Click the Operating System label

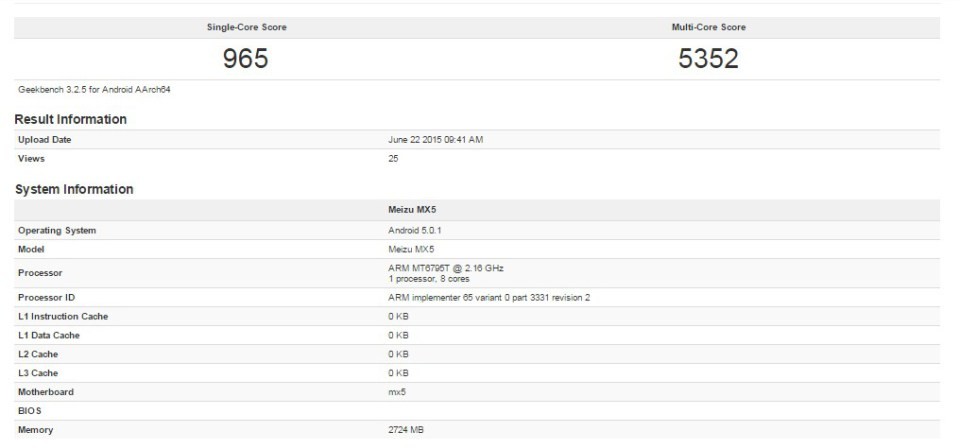pos(57,231)
